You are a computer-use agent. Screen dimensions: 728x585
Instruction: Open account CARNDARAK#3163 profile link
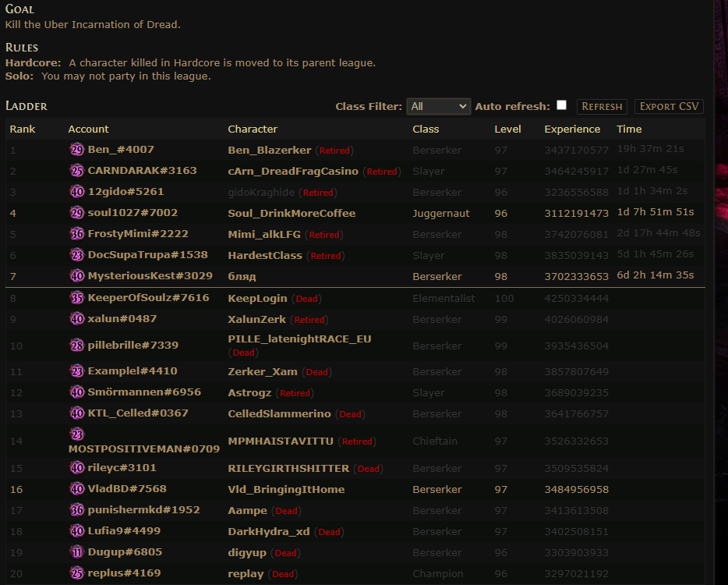(142, 171)
